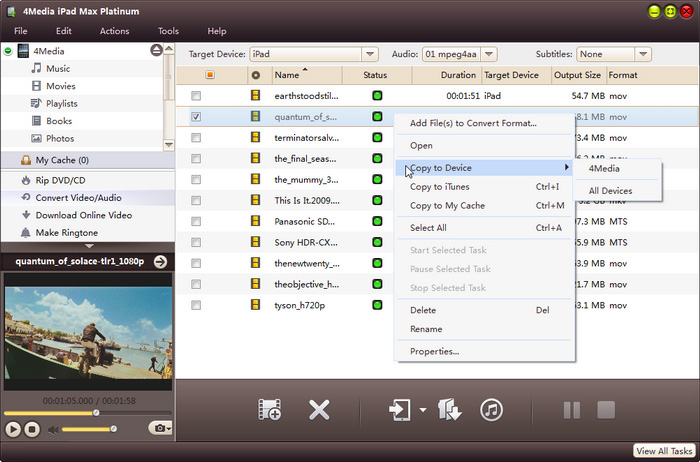Uncheck the quantum_of_s... file checkbox
The width and height of the screenshot is (700, 462).
(x=196, y=116)
